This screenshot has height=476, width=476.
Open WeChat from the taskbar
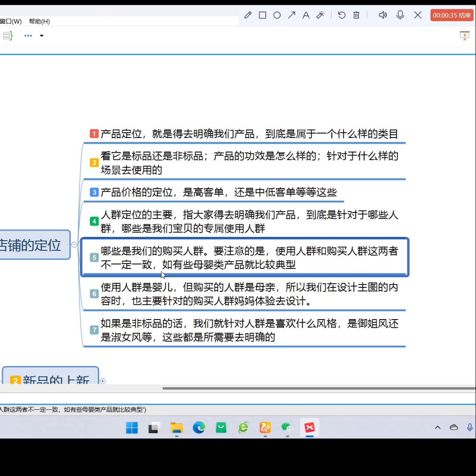(287, 428)
